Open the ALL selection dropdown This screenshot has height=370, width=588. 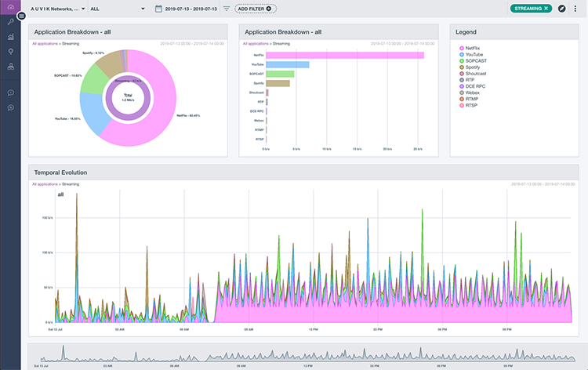(118, 9)
